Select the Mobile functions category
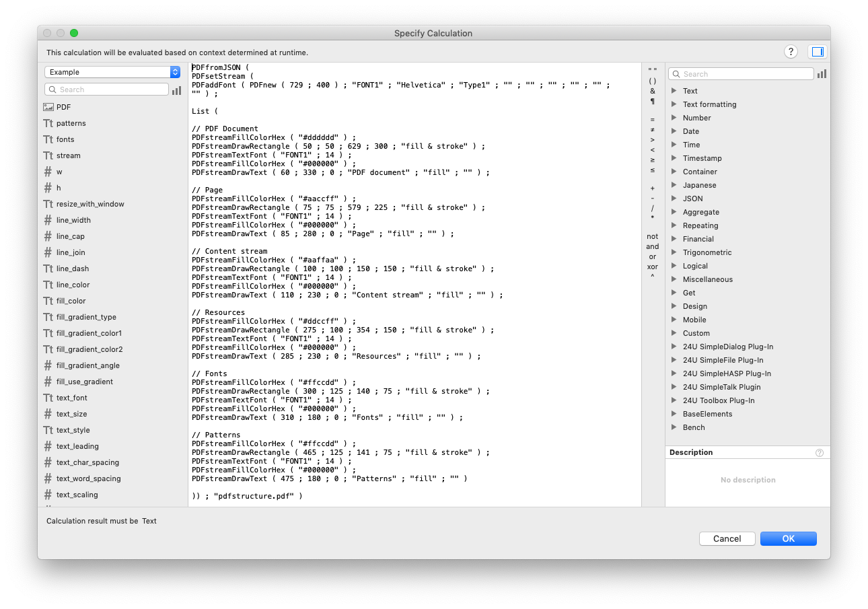Screen dimensions: 868x609 (694, 320)
